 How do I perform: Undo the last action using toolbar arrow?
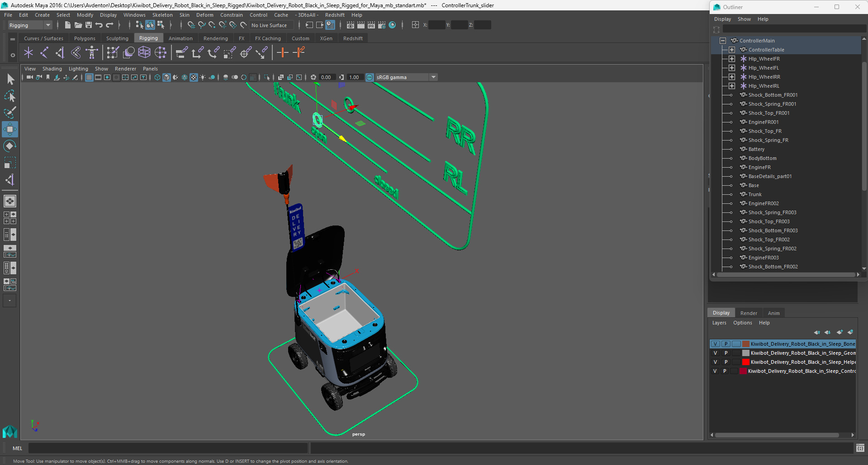coord(99,25)
